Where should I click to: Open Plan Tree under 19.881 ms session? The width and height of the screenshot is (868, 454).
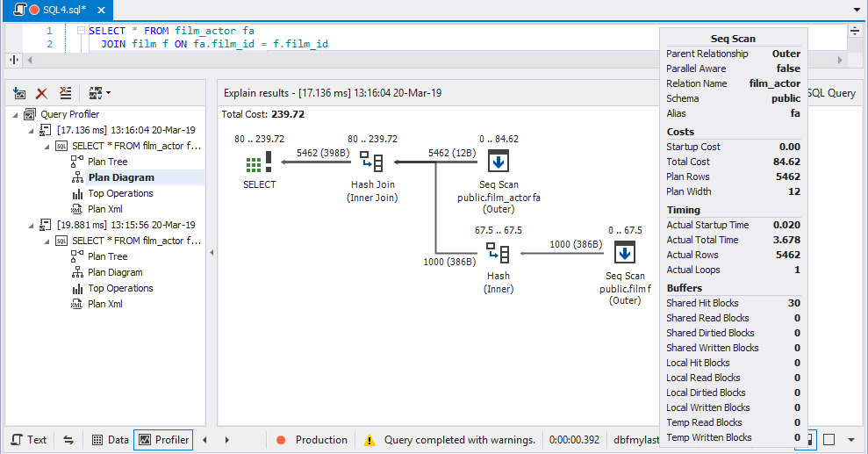[107, 256]
